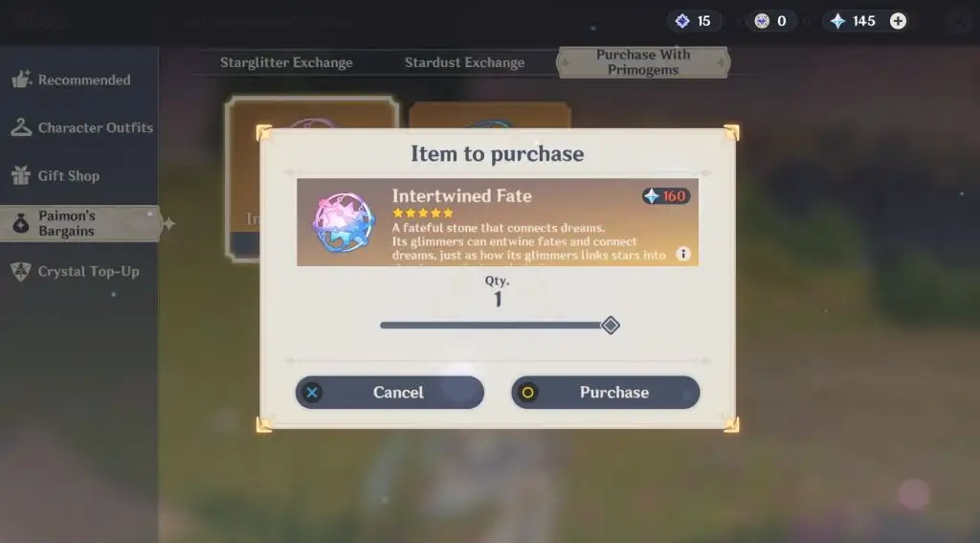Cancel the item purchase
The image size is (980, 543).
(390, 393)
